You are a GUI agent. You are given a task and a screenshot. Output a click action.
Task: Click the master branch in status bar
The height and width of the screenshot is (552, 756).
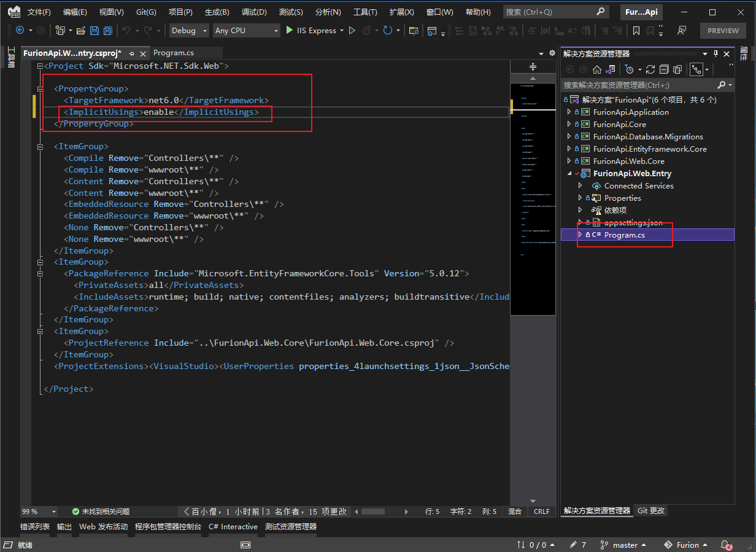pos(625,545)
